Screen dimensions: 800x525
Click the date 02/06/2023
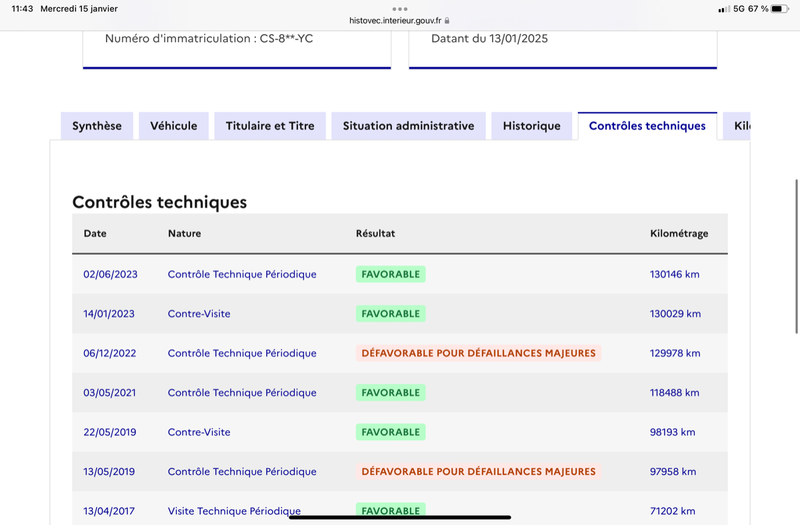(110, 274)
